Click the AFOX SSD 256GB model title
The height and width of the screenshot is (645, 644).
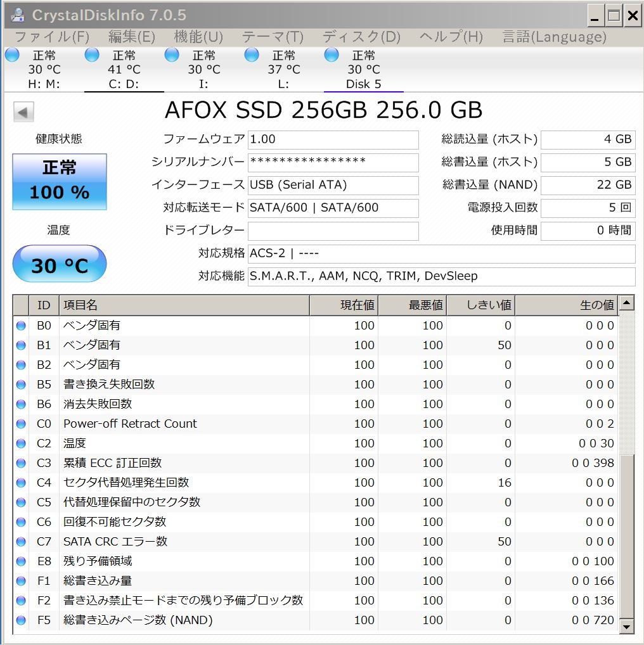tap(323, 110)
